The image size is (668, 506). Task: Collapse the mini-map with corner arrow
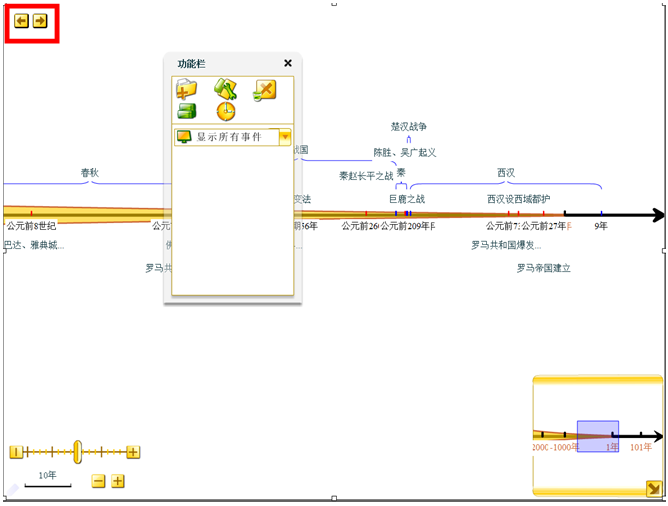pos(653,488)
